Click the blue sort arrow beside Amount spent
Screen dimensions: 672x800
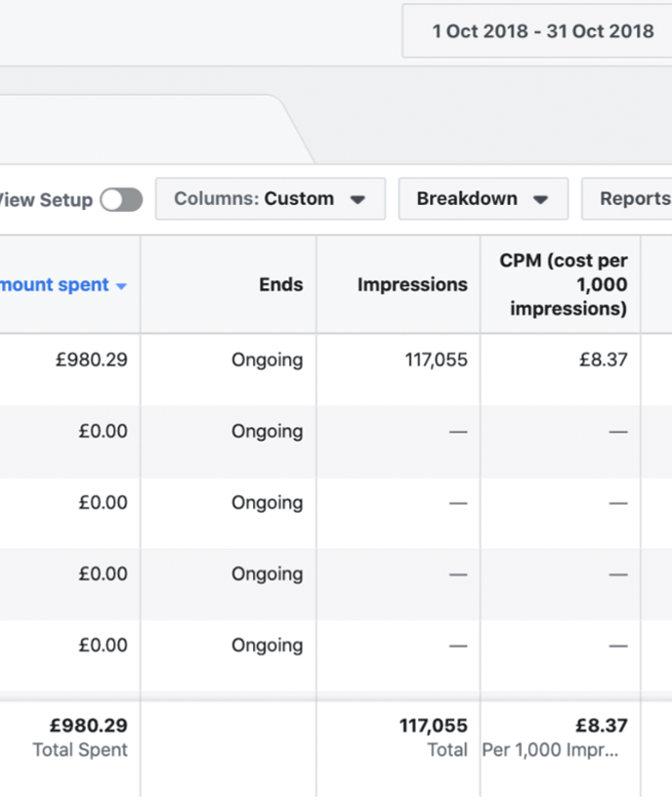[x=122, y=286]
